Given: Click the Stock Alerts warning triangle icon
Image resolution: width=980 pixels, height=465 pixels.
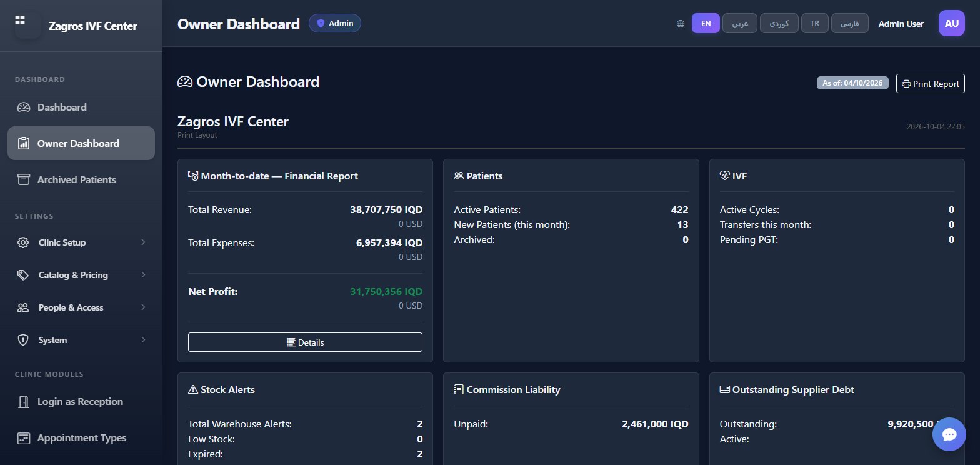Looking at the screenshot, I should pos(193,389).
